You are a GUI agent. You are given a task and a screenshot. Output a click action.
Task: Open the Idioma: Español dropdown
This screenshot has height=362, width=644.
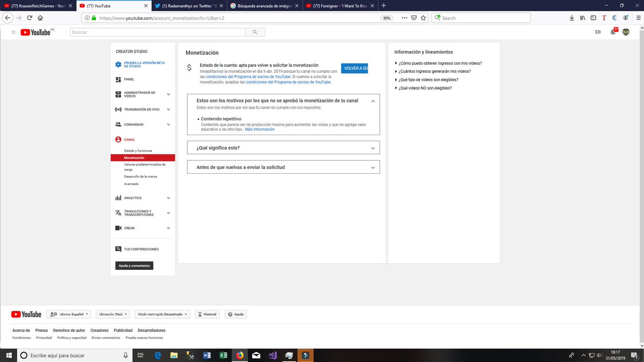pos(69,314)
